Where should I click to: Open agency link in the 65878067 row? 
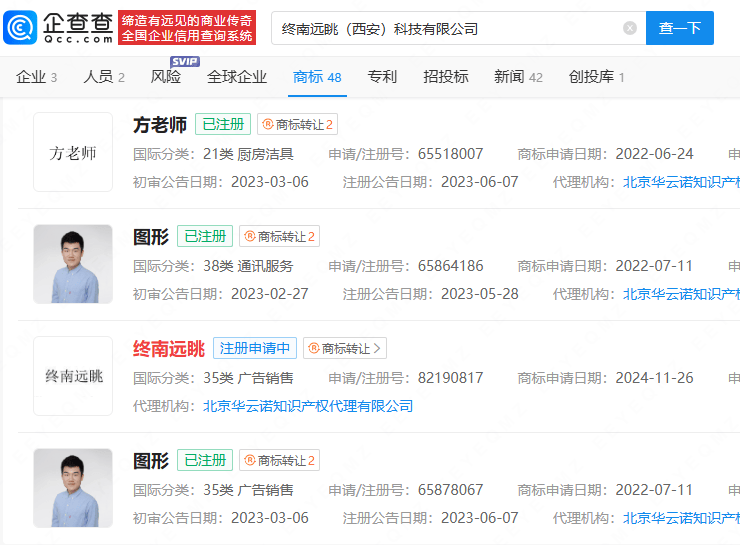pyautogui.click(x=681, y=518)
